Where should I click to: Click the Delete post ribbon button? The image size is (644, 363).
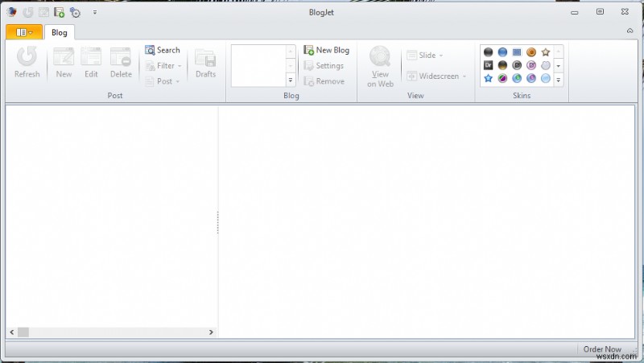pyautogui.click(x=121, y=62)
